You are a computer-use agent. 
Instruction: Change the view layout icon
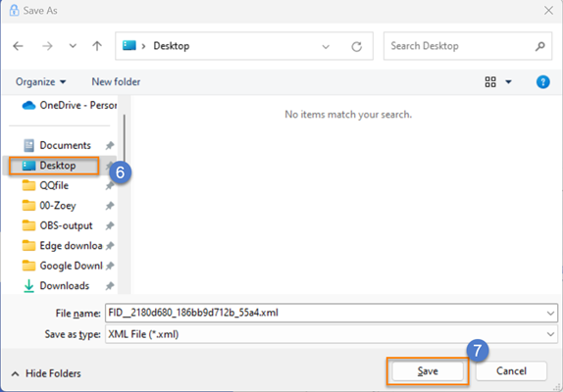pyautogui.click(x=490, y=82)
